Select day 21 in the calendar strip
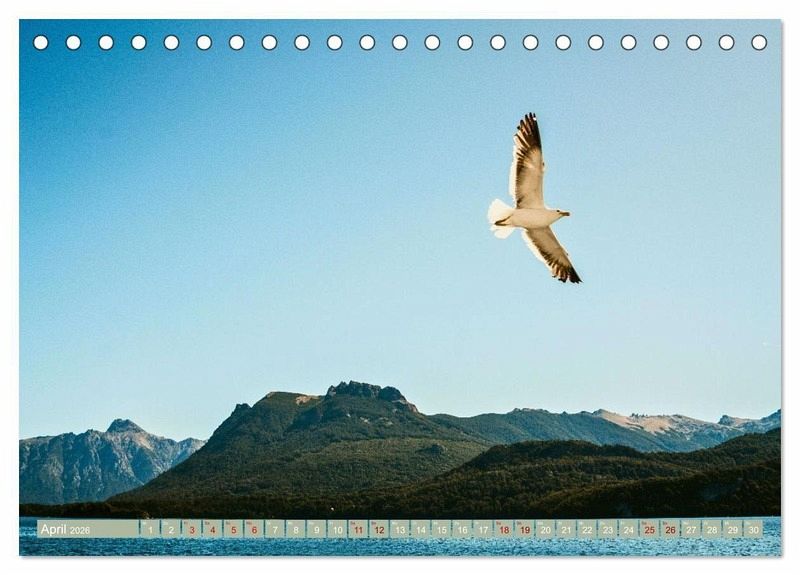 (566, 529)
